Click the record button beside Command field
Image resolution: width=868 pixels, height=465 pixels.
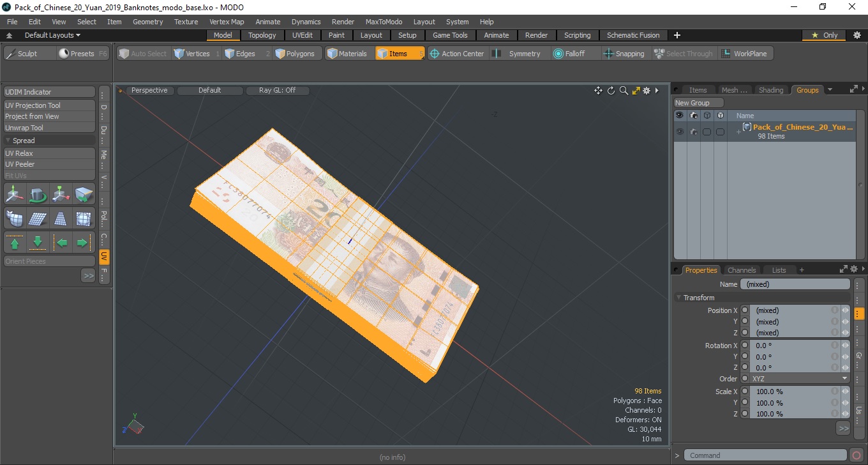pos(857,455)
